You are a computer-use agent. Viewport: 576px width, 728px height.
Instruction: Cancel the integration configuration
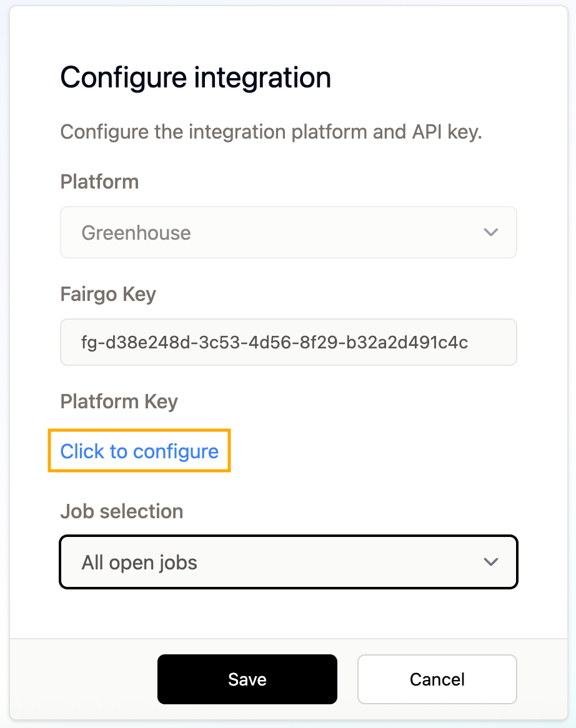click(x=437, y=679)
